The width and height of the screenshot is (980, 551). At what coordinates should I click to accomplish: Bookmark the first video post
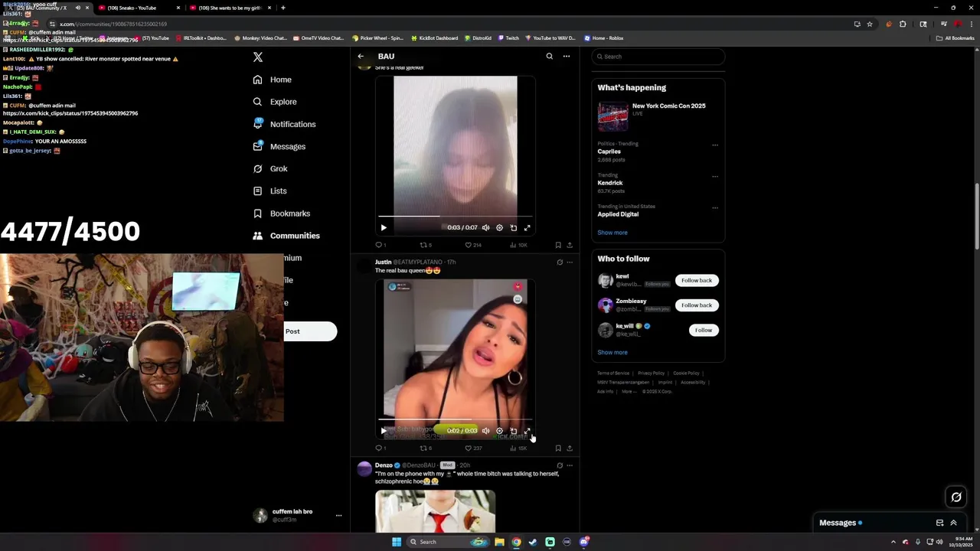click(558, 245)
